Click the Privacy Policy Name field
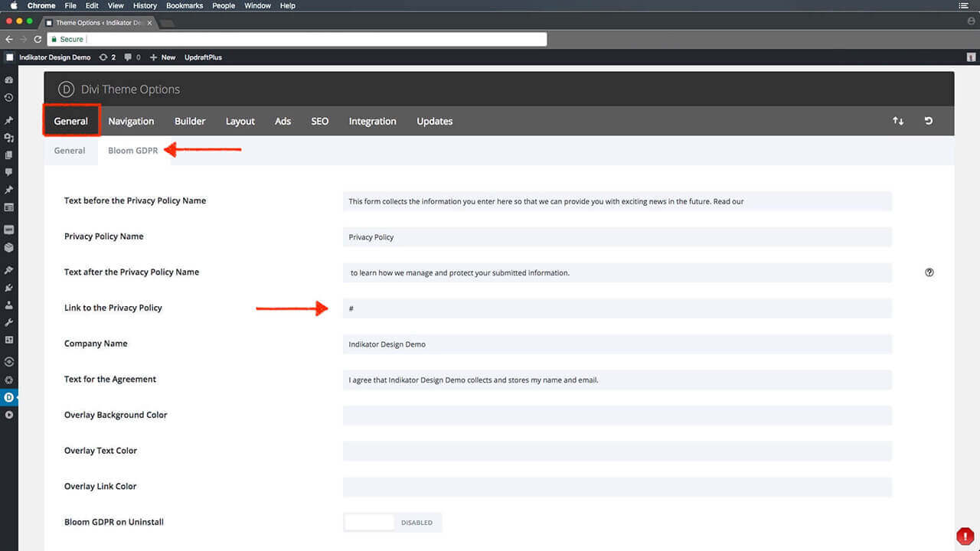 coord(618,237)
